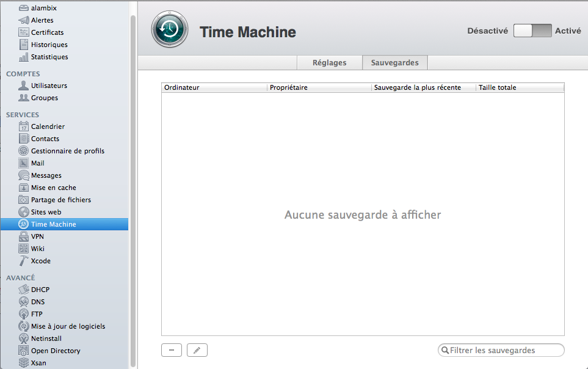Switch to the Réglages tab
Image resolution: width=588 pixels, height=369 pixels.
(329, 63)
